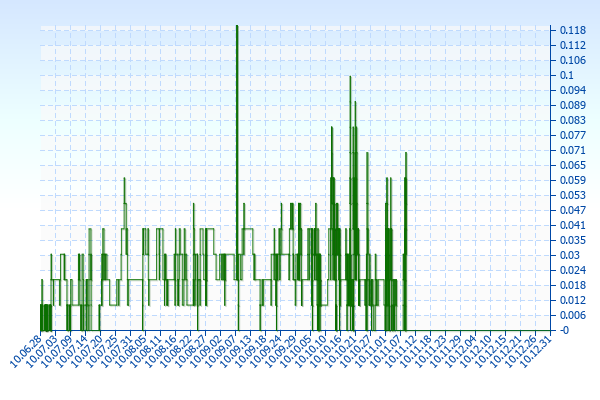
Task: Click the 10.07.09 date label
Action: pyautogui.click(x=56, y=351)
